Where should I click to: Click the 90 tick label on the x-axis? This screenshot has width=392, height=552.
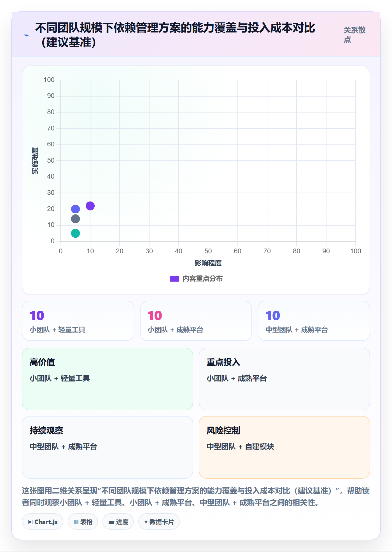(326, 251)
